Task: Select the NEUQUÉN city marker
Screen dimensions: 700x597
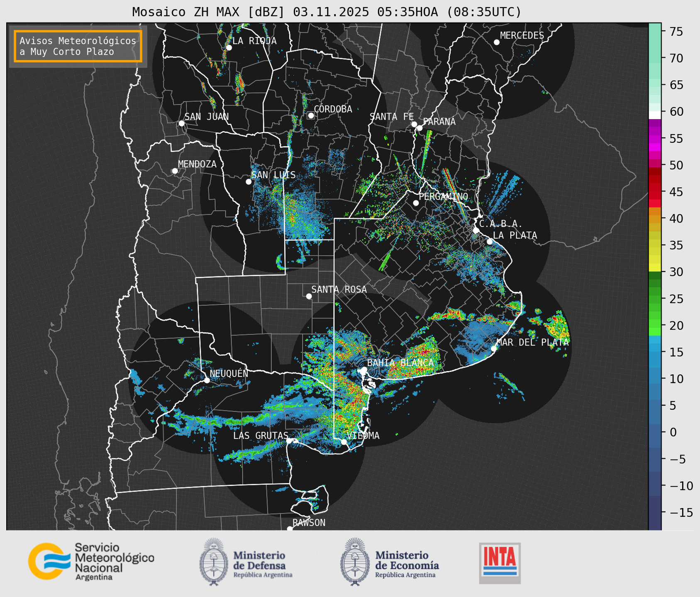Action: (207, 380)
